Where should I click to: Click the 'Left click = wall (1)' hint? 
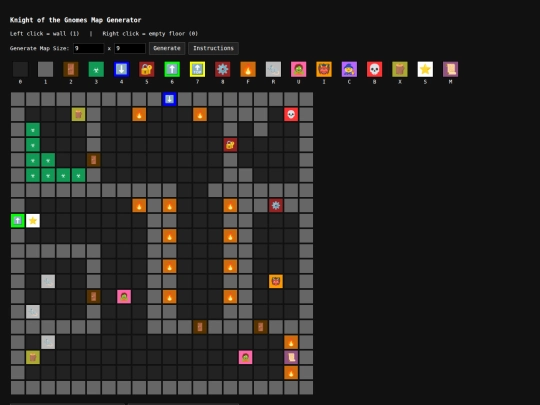tap(44, 34)
